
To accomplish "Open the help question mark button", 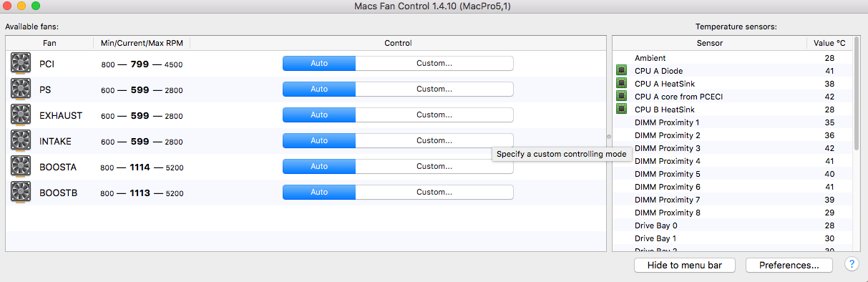I will coord(852,265).
